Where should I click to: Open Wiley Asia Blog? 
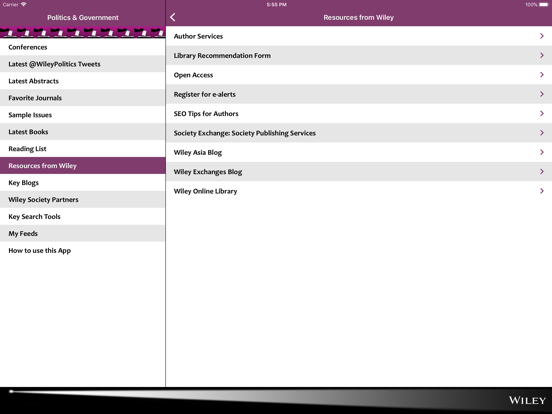tap(359, 152)
